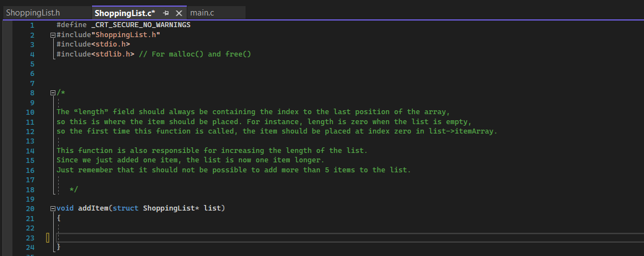
Task: Click the addItem function name
Action: coord(93,208)
